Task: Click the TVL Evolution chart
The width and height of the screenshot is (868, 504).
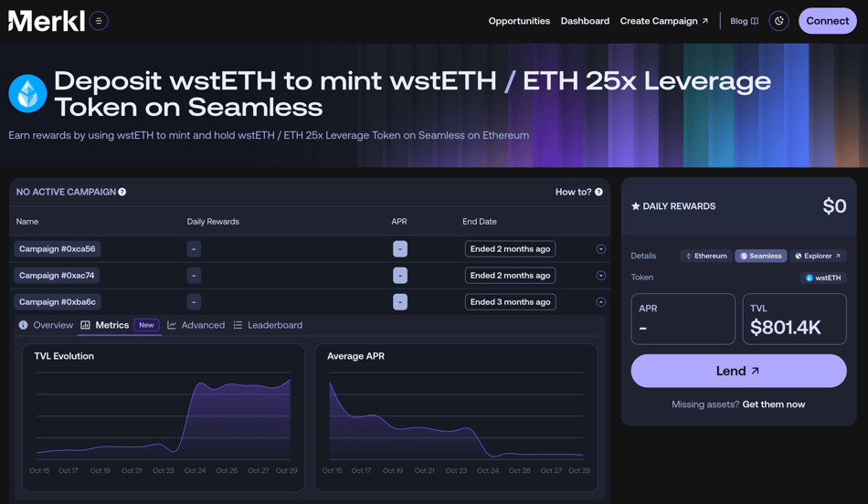Action: coord(164,420)
